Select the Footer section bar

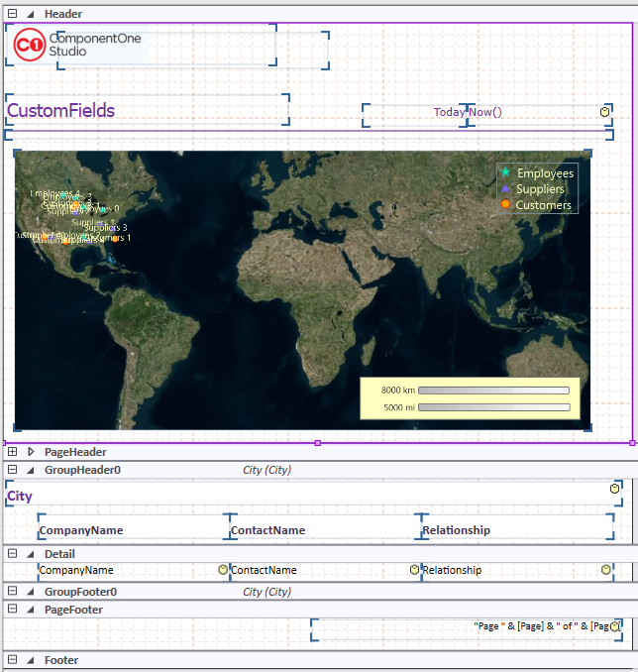point(297,660)
